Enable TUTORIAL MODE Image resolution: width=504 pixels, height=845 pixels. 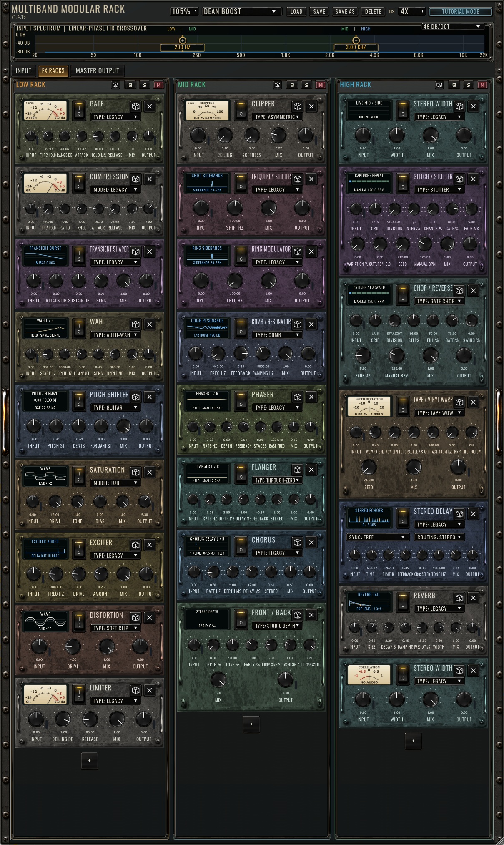click(461, 12)
